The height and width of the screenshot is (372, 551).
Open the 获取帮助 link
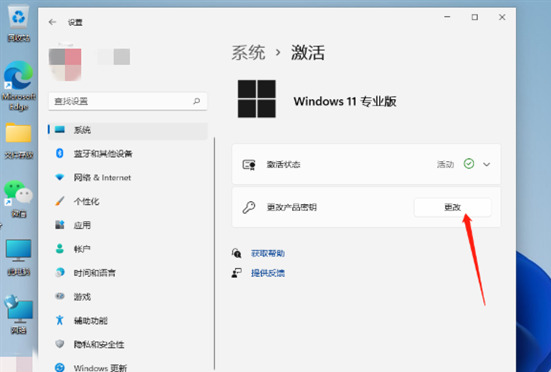coord(268,253)
